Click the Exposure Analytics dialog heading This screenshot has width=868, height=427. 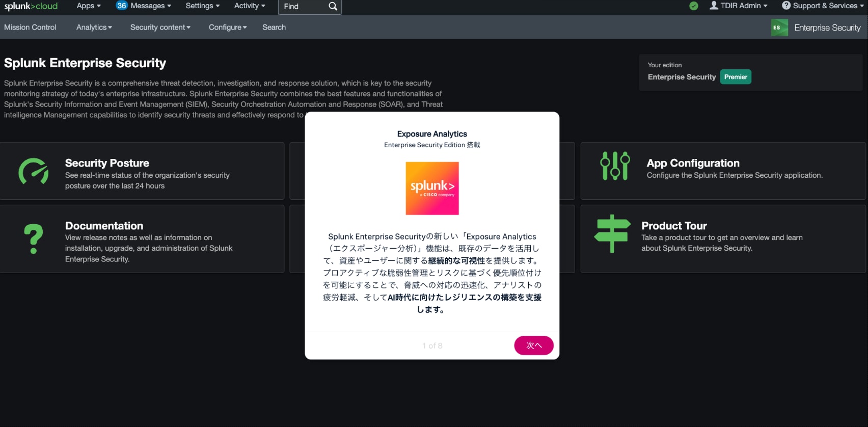coord(432,134)
